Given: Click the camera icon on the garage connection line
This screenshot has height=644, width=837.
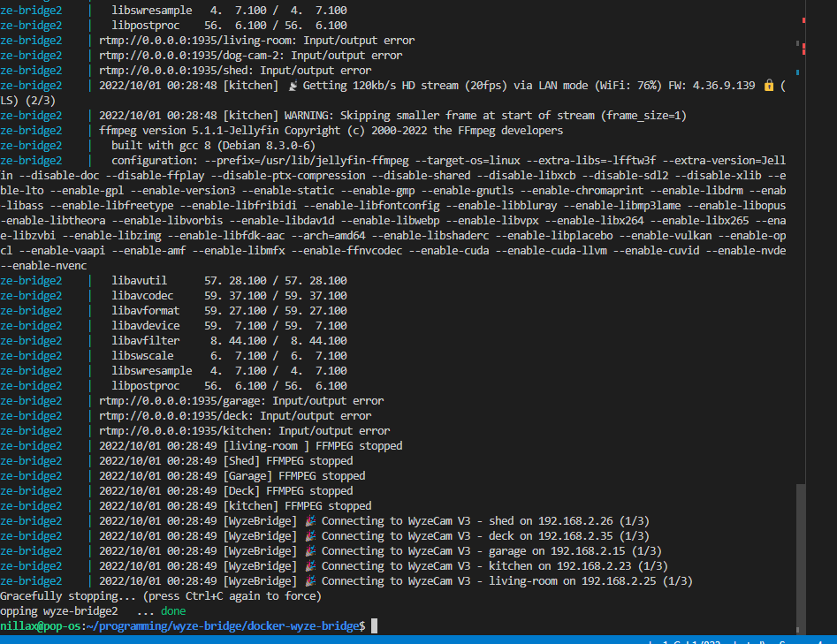Looking at the screenshot, I should point(311,550).
